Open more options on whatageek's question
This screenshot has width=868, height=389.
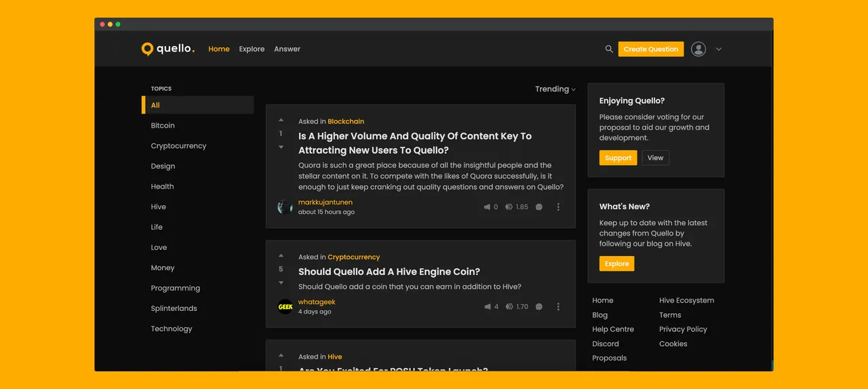[x=558, y=307]
